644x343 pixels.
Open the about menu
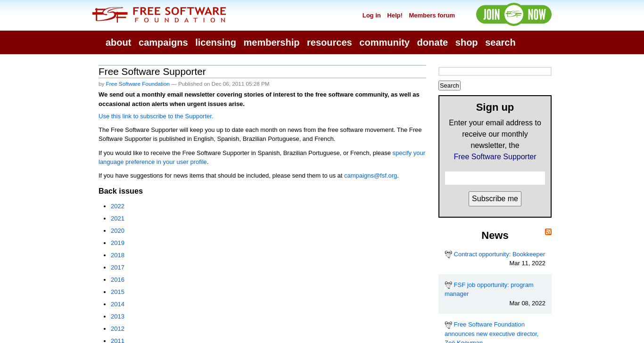click(118, 42)
